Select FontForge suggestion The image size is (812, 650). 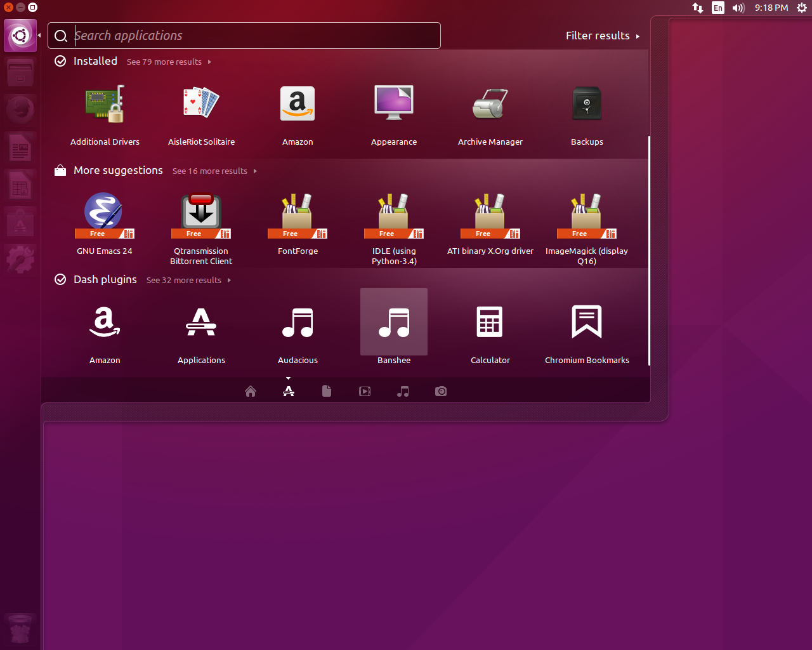pos(298,225)
